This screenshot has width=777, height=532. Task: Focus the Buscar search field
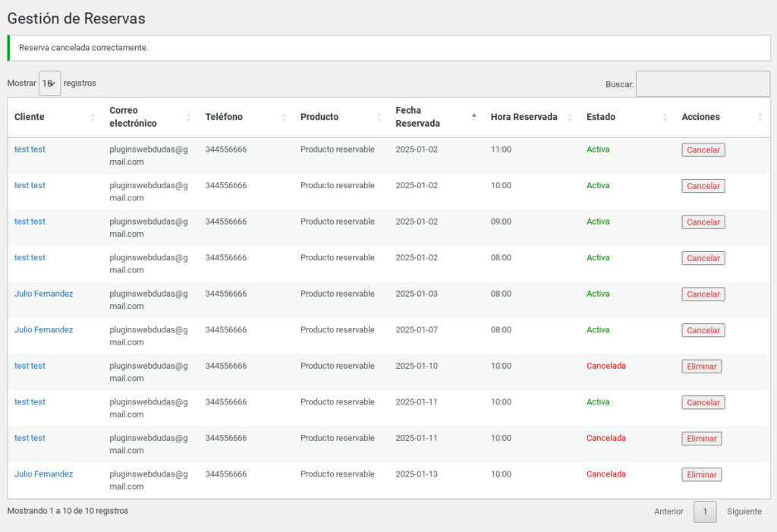(x=703, y=83)
